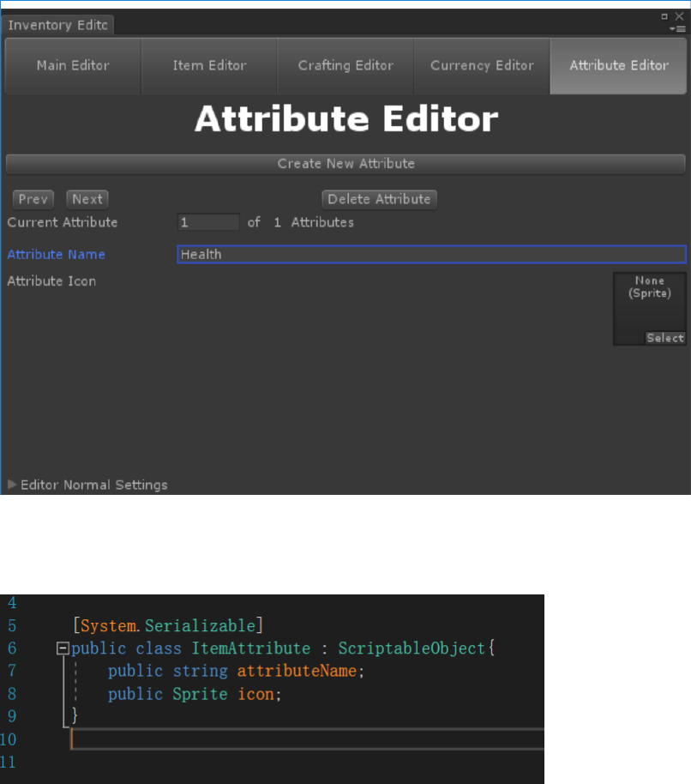Choose a sprite with the Select button
The image size is (691, 784).
tap(665, 338)
